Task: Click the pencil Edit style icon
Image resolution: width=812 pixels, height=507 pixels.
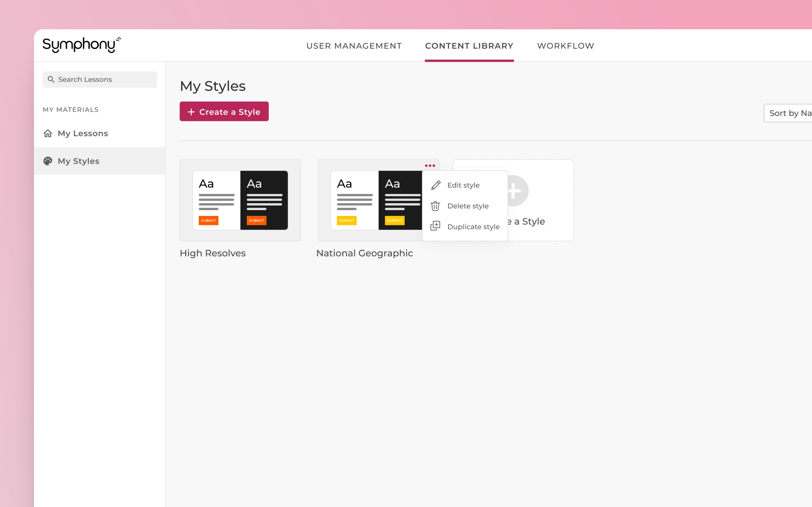Action: (436, 185)
